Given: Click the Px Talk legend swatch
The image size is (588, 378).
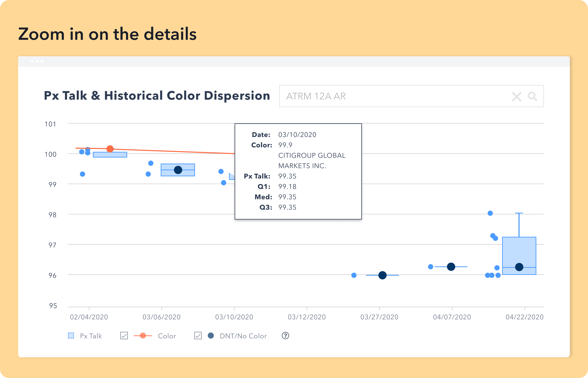Looking at the screenshot, I should (x=71, y=336).
